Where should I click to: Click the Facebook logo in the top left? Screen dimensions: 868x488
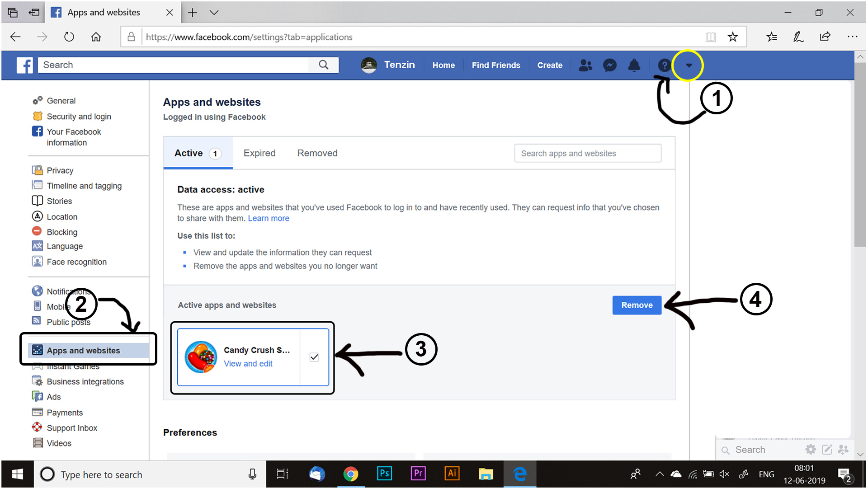tap(24, 65)
